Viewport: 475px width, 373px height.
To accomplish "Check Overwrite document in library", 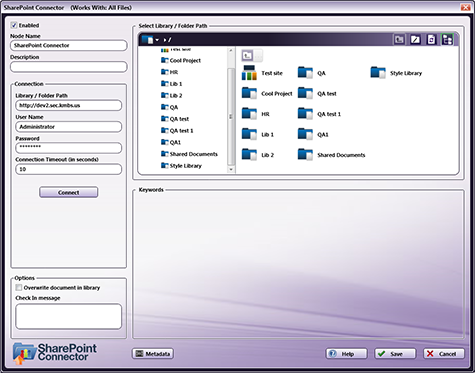I will [x=19, y=287].
